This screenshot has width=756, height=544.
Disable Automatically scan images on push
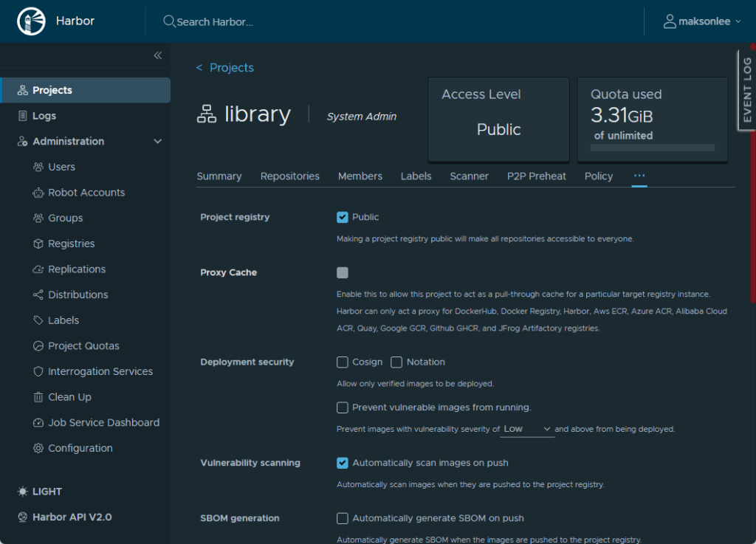point(343,463)
